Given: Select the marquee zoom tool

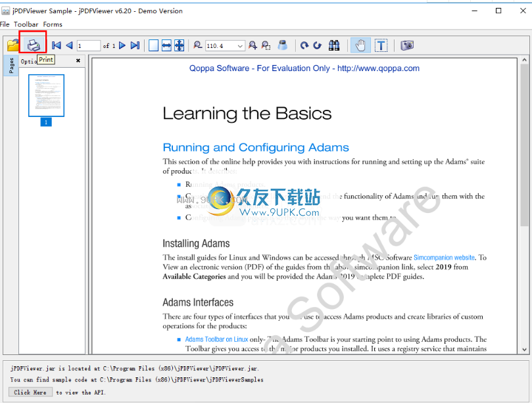Looking at the screenshot, I should pos(266,45).
